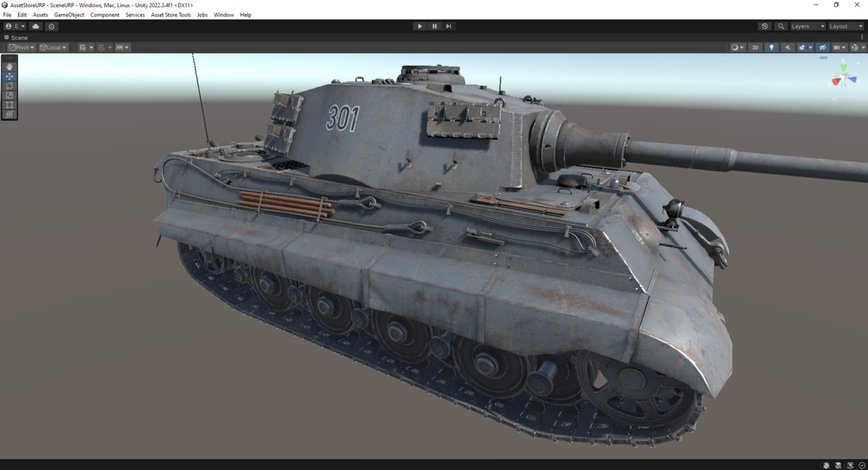Viewport: 868px width, 470px height.
Task: Open the global search window
Action: [x=780, y=26]
